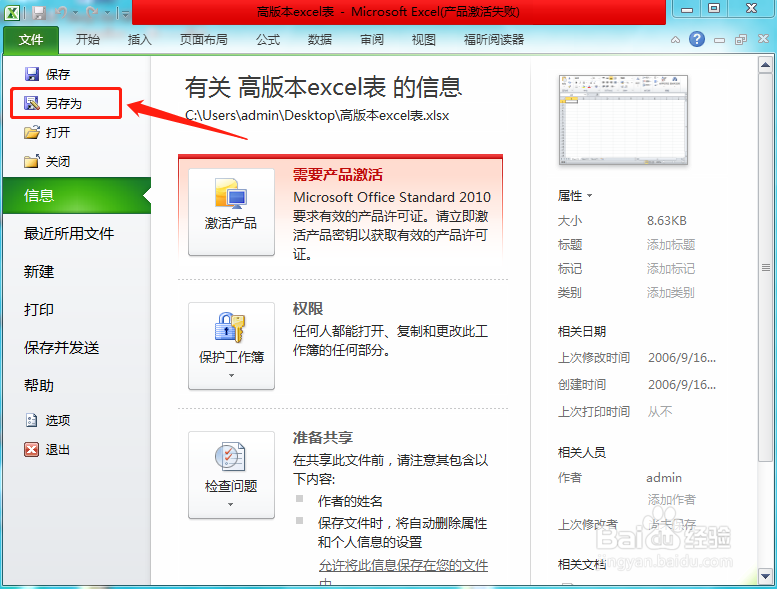777x589 pixels.
Task: Click 保存 in the File menu
Action: (47, 74)
